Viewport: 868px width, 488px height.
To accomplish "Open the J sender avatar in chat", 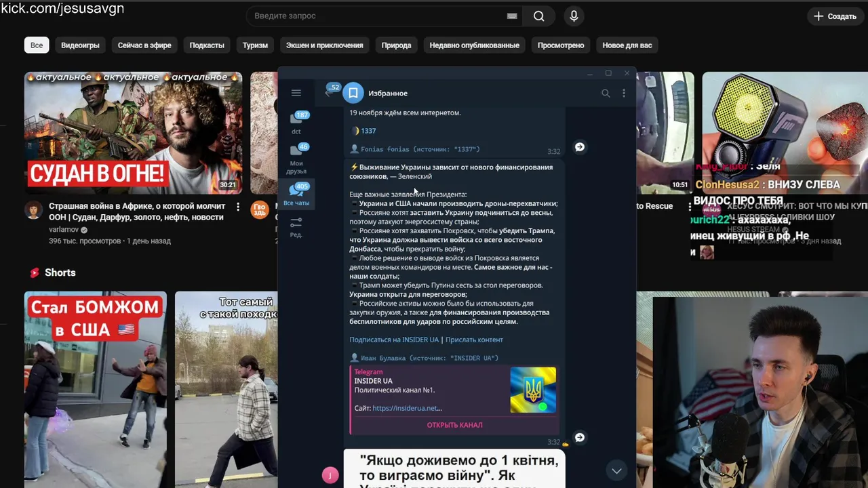I will tap(330, 476).
